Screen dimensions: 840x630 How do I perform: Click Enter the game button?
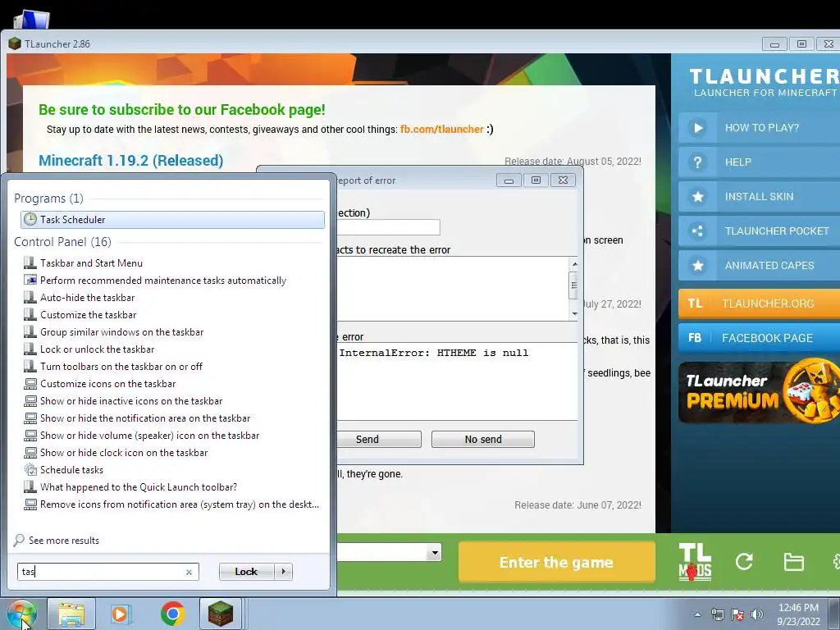pos(557,562)
